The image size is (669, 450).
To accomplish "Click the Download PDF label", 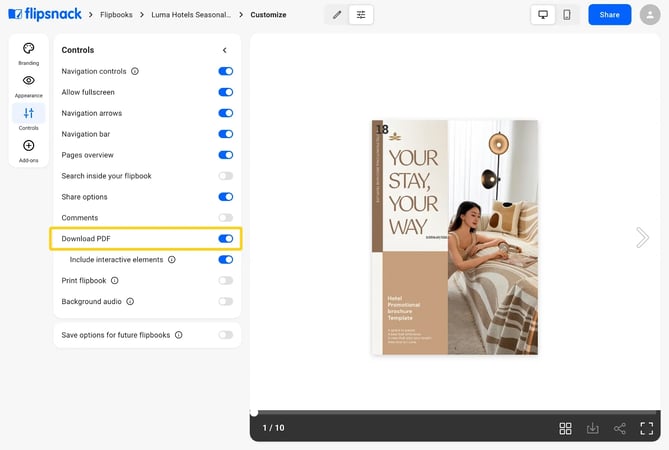I will click(86, 238).
